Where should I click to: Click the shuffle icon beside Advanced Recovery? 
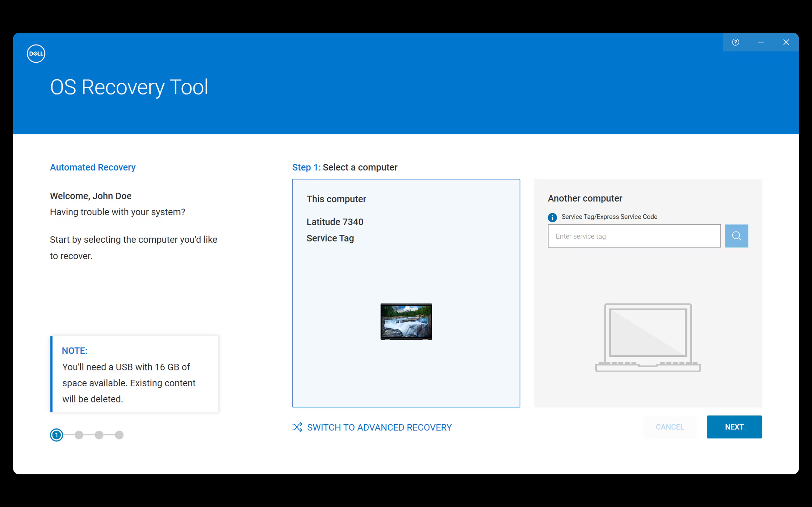(x=297, y=427)
